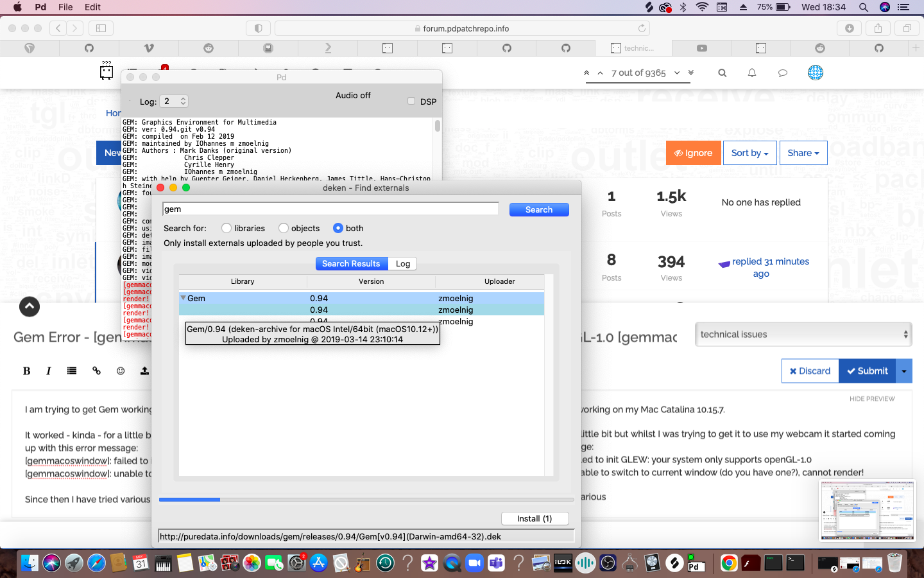924x578 pixels.
Task: Jump to first post double-up chevron
Action: pyautogui.click(x=586, y=73)
